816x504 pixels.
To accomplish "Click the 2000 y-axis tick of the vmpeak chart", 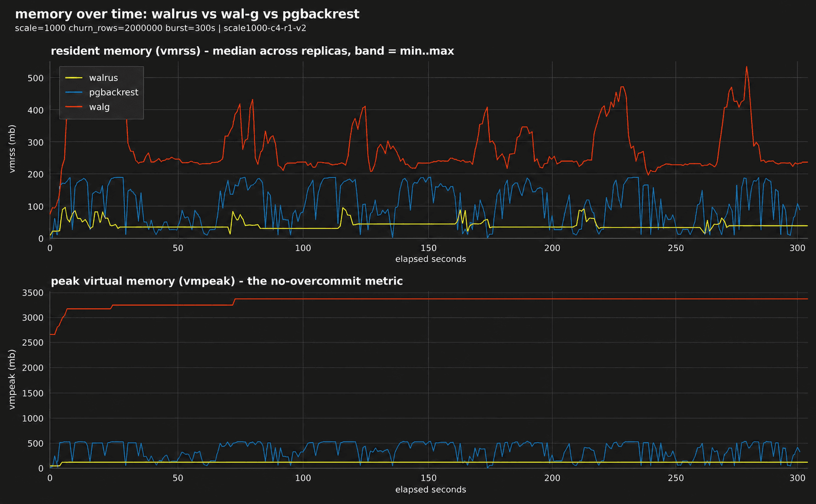I will point(33,368).
